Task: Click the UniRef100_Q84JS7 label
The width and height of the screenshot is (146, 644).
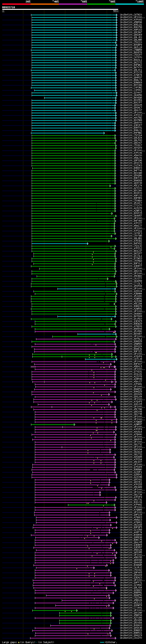Action: (x=131, y=110)
